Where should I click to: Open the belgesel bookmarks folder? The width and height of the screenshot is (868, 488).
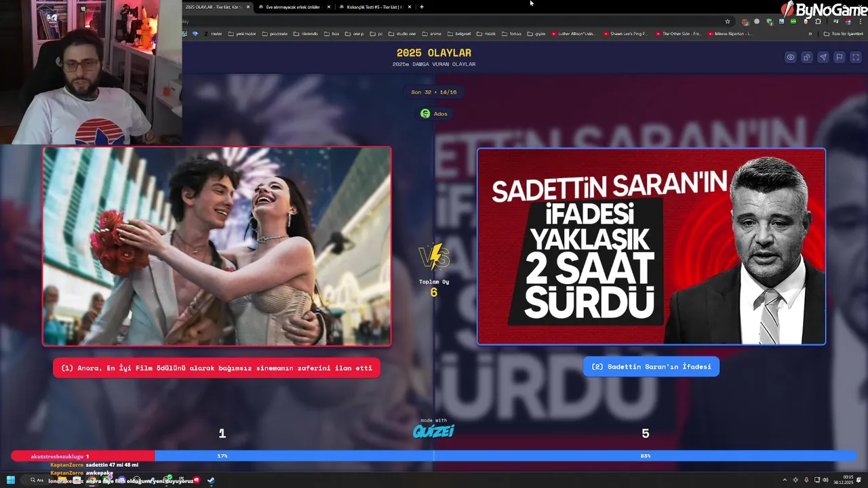coord(459,33)
